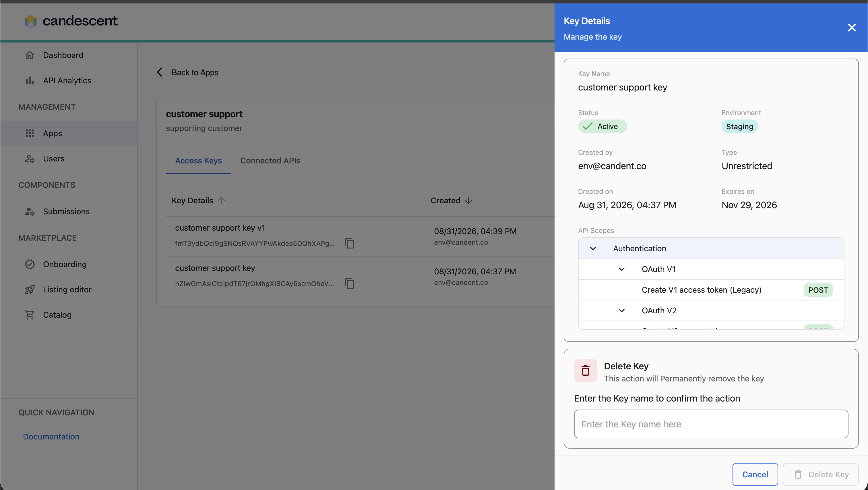The image size is (868, 490).
Task: Click the Cancel button
Action: pos(755,474)
